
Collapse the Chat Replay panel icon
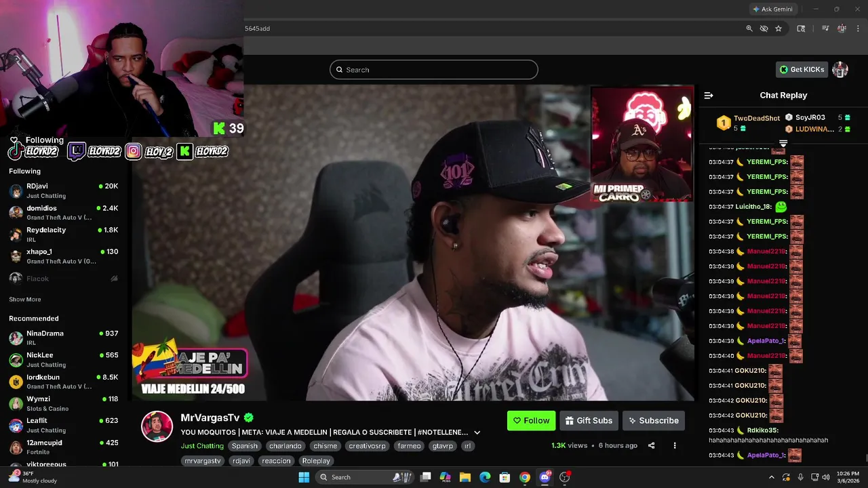[x=709, y=96]
